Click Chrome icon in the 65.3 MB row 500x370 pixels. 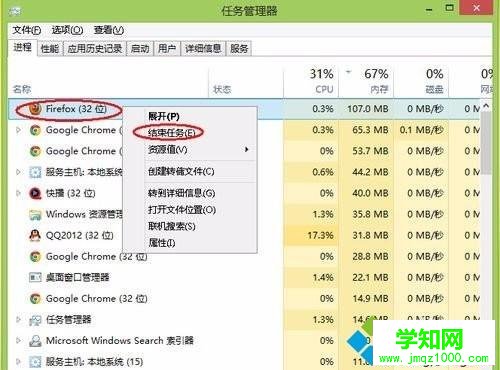point(35,130)
